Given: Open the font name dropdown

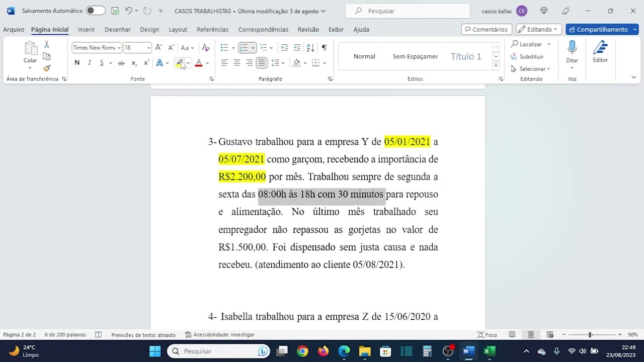Looking at the screenshot, I should click(x=119, y=48).
